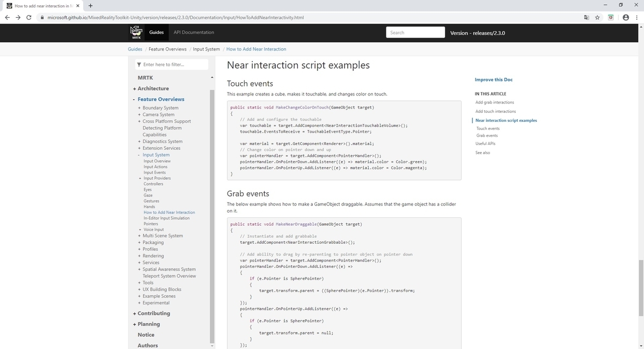Open the API Documentation tab

pos(194,32)
